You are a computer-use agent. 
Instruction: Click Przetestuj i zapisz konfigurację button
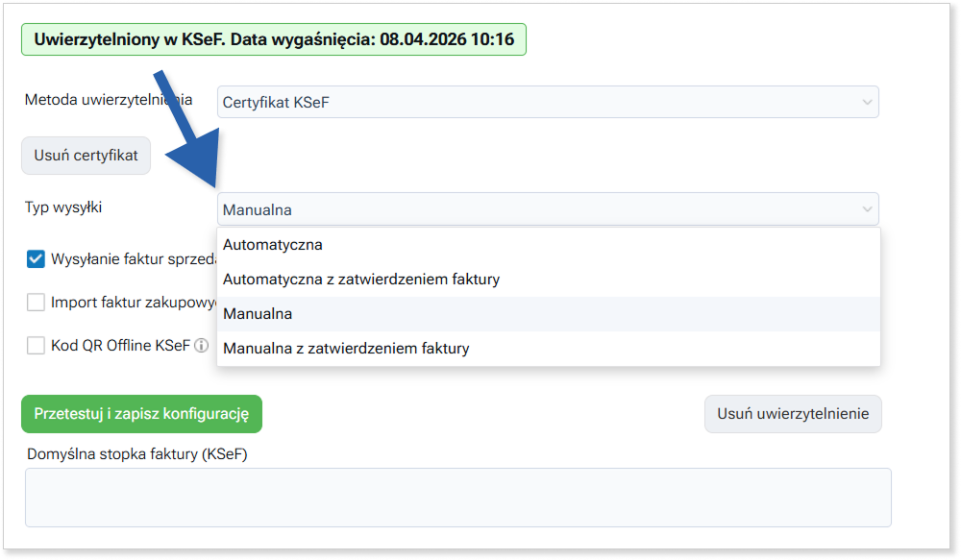(x=141, y=414)
